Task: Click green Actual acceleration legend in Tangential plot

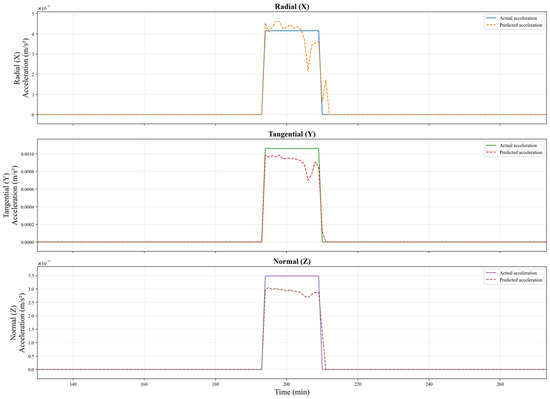Action: [514, 145]
